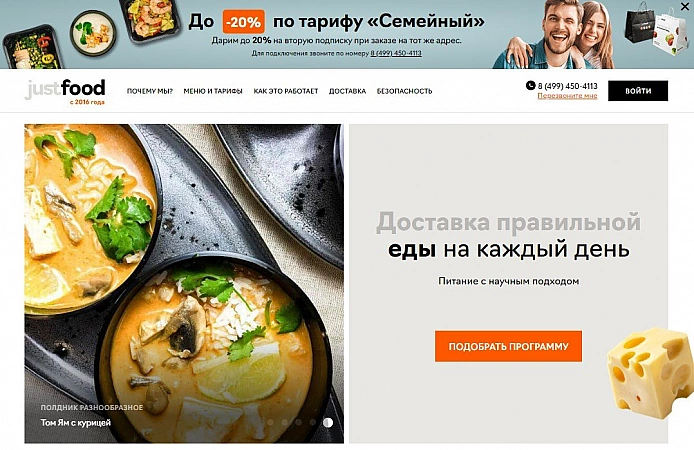Navigate to ДОСТАВКА section
Viewport: 694px width, 450px height.
[347, 91]
